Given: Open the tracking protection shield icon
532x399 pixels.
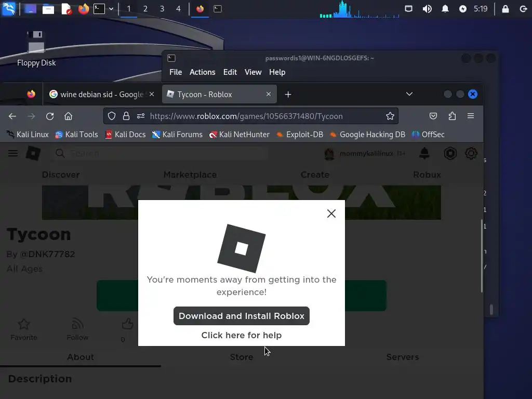Looking at the screenshot, I should pyautogui.click(x=112, y=116).
